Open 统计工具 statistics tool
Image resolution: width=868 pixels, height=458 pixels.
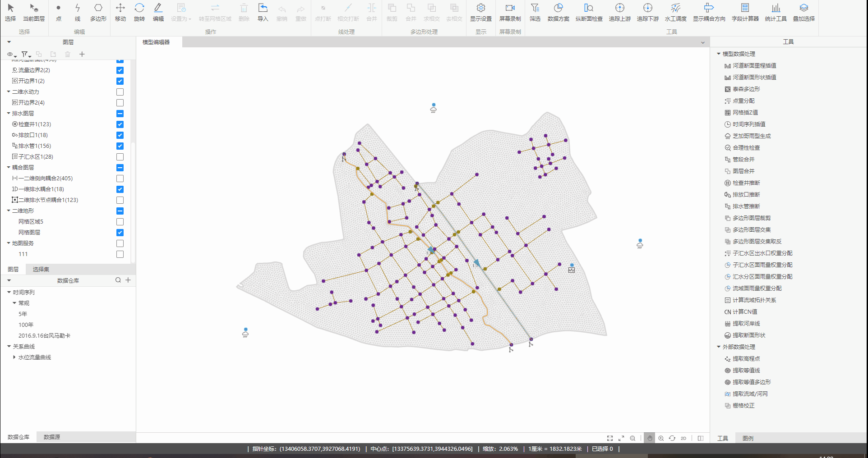tap(776, 13)
